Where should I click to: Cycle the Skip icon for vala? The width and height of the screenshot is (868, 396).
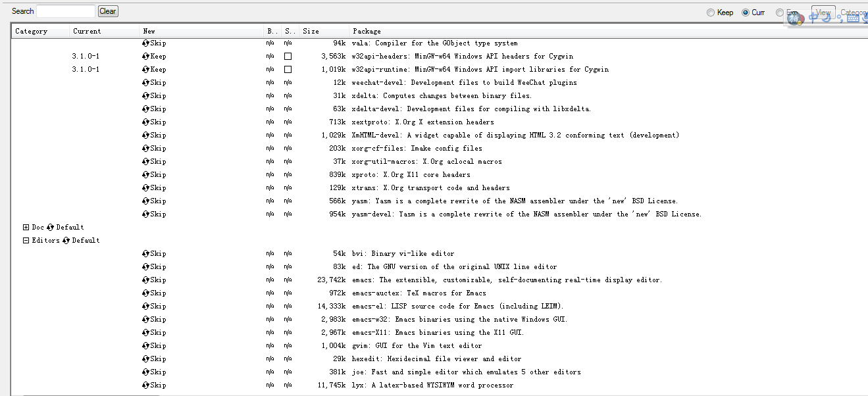tap(145, 43)
